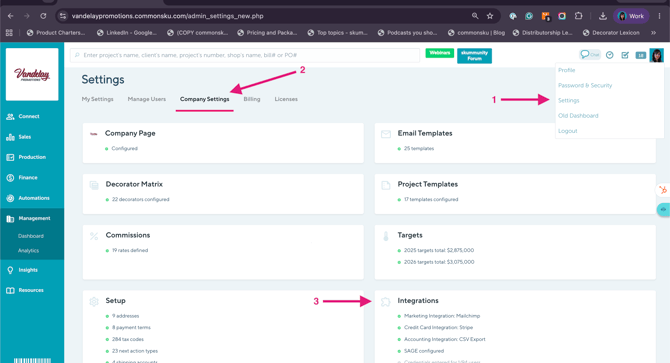Open the Decorator Matrix settings card
The image size is (670, 363).
click(223, 194)
